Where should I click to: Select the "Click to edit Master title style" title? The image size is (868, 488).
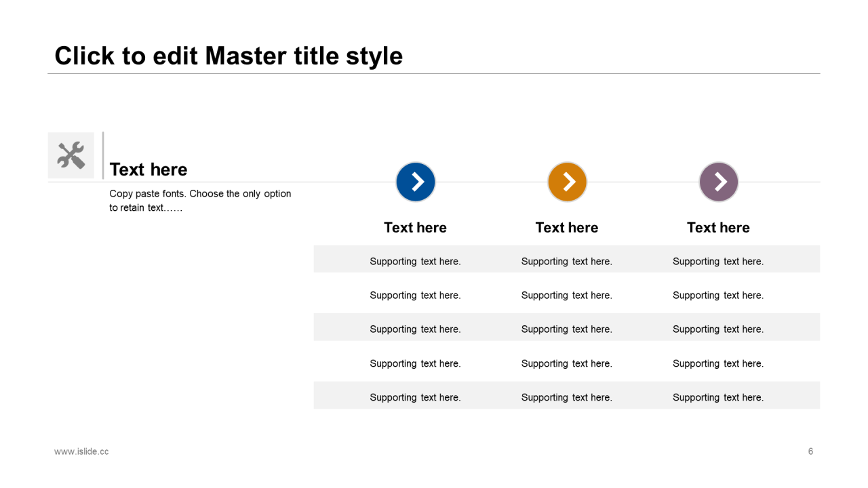(229, 56)
